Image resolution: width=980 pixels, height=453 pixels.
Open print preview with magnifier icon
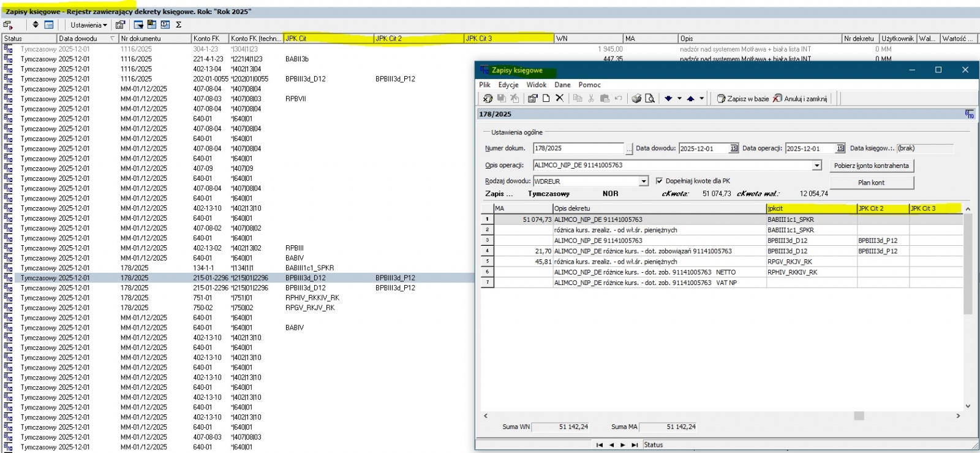point(650,98)
